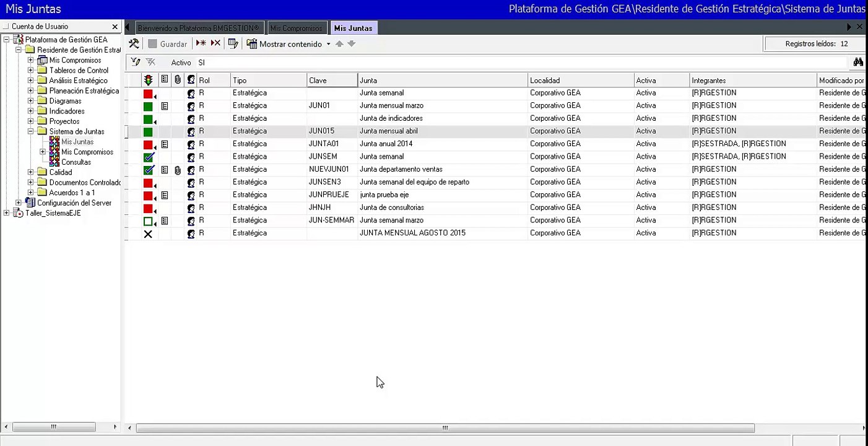Select the Mis Juntas tab

(354, 28)
